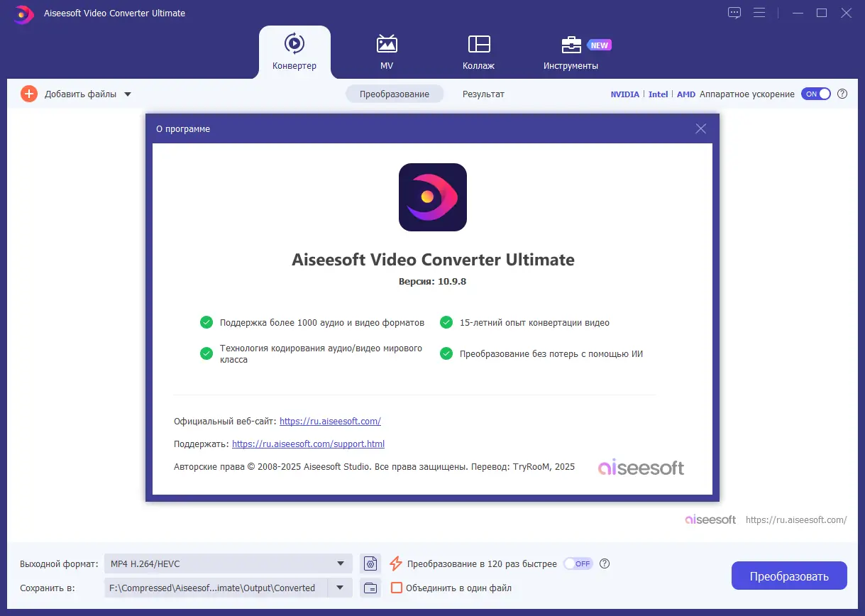Maximize the application window
Image resolution: width=865 pixels, height=616 pixels.
pyautogui.click(x=822, y=13)
